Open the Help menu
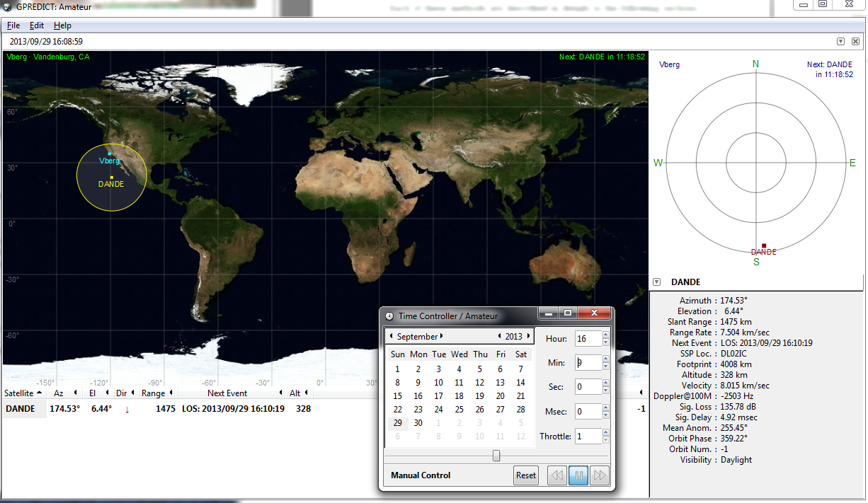The height and width of the screenshot is (503, 868). (x=62, y=25)
